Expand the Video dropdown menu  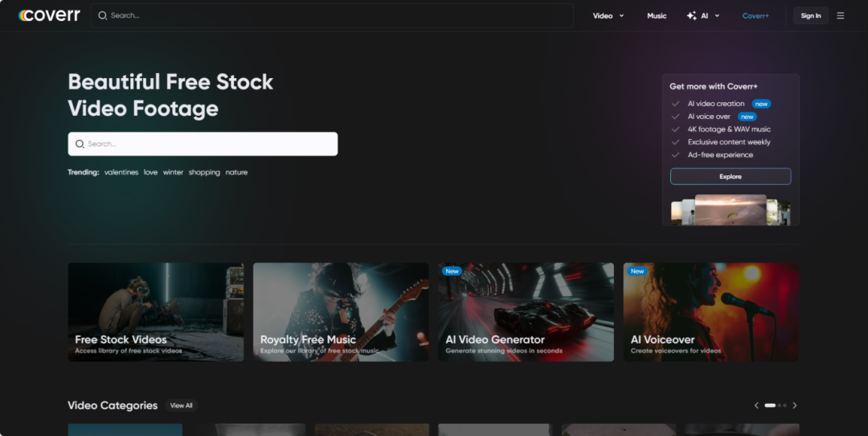(608, 15)
